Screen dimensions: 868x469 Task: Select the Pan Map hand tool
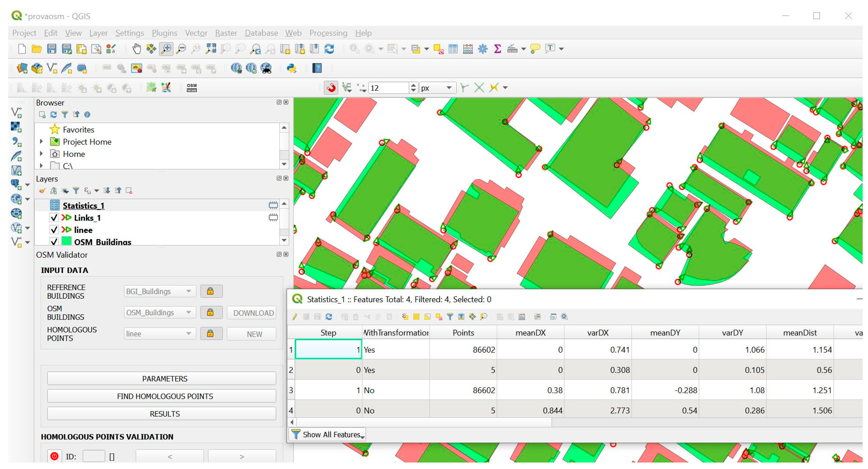pos(136,49)
